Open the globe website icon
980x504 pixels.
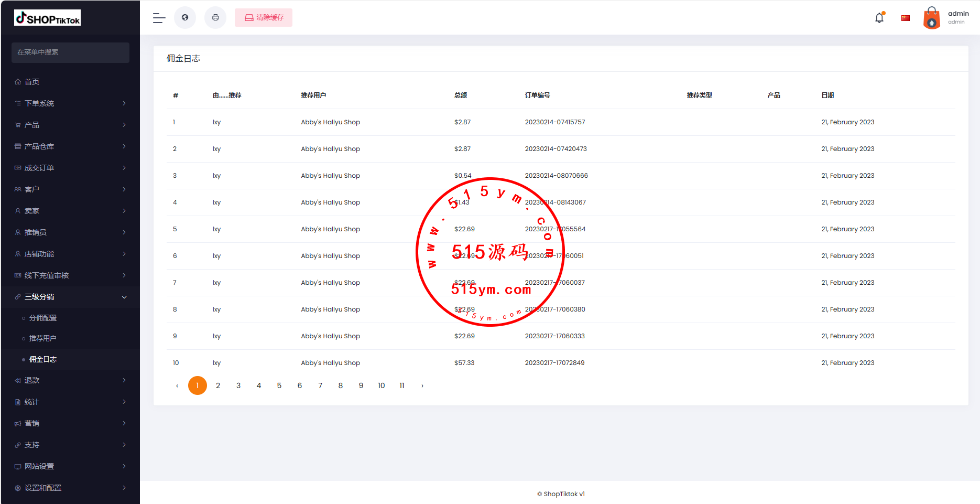point(185,18)
